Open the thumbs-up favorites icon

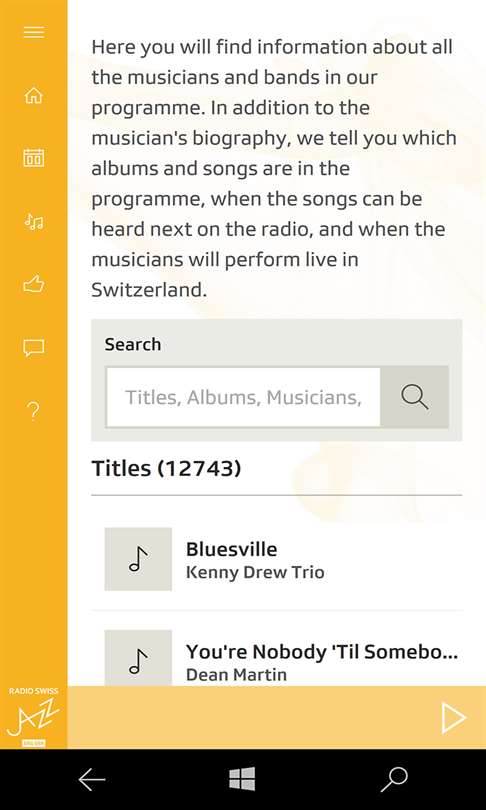(x=34, y=284)
